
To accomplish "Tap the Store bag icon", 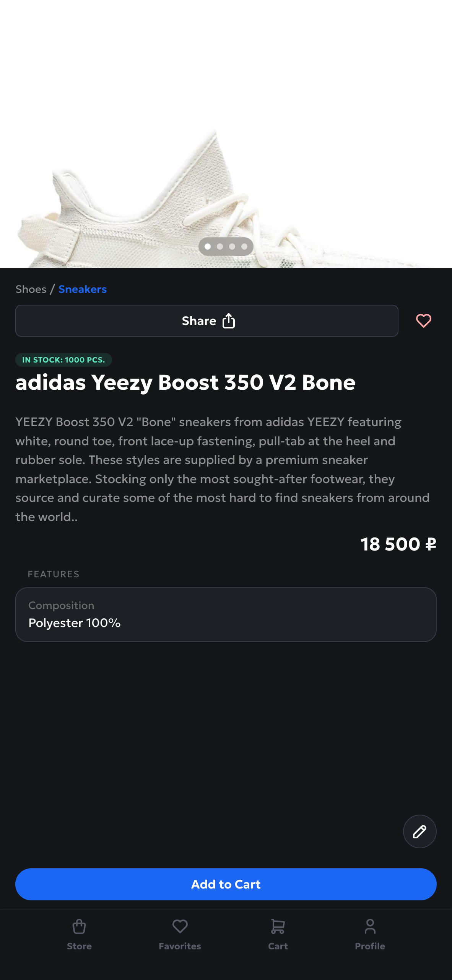I will coord(79,926).
